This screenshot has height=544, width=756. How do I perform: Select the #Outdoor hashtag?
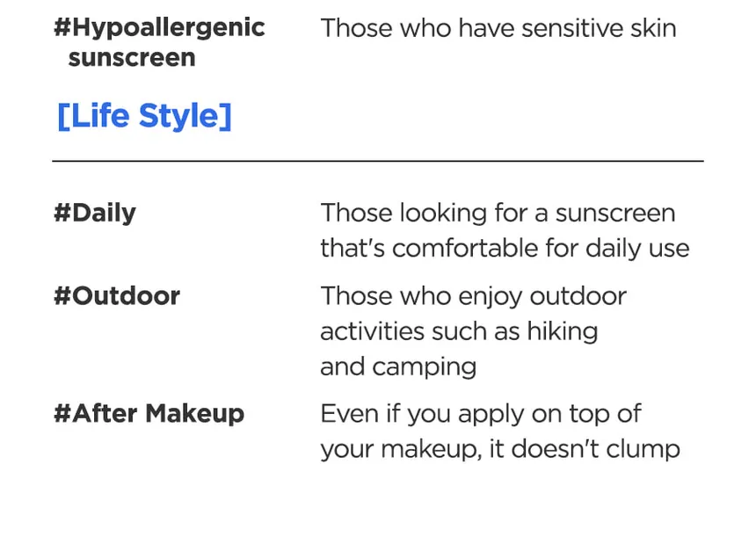click(117, 295)
